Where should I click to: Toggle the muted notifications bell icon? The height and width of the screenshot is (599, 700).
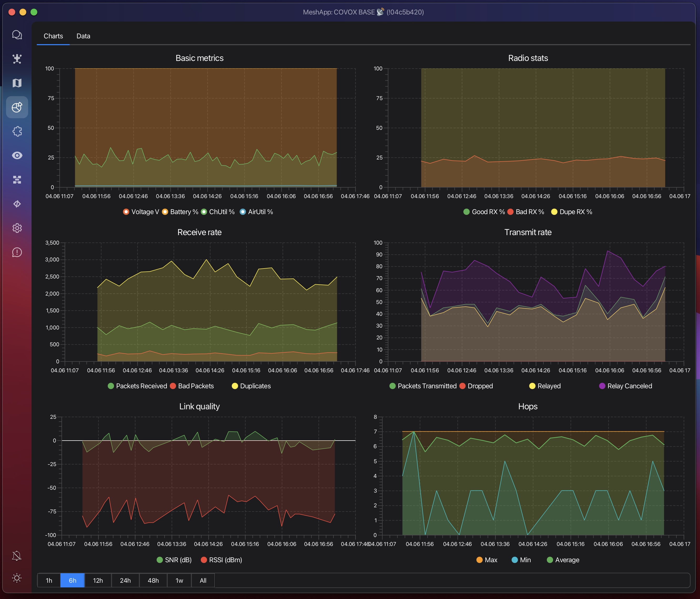click(17, 556)
